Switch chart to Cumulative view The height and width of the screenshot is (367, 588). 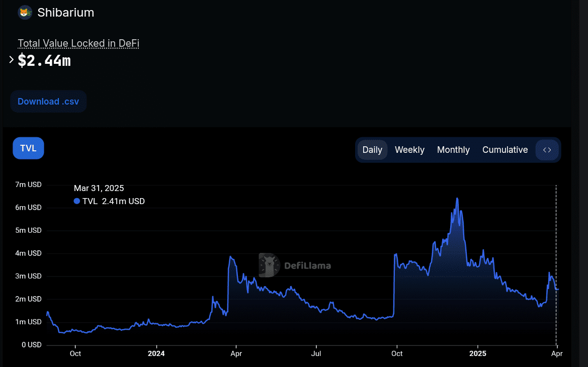pyautogui.click(x=505, y=150)
